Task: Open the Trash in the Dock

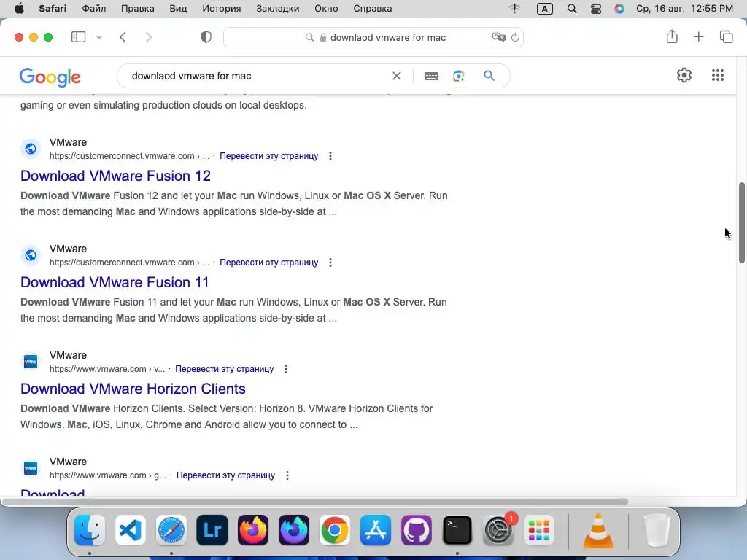Action: pos(657,530)
